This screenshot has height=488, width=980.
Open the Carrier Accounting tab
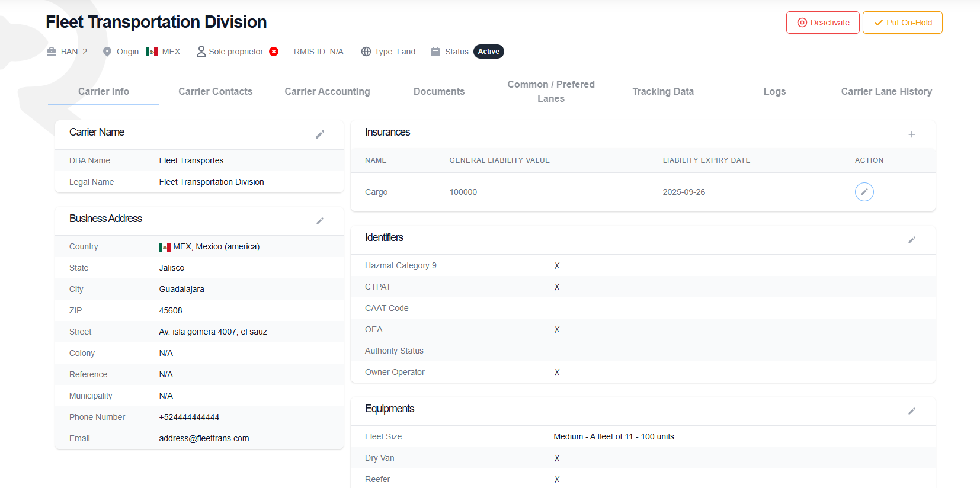[x=327, y=91]
